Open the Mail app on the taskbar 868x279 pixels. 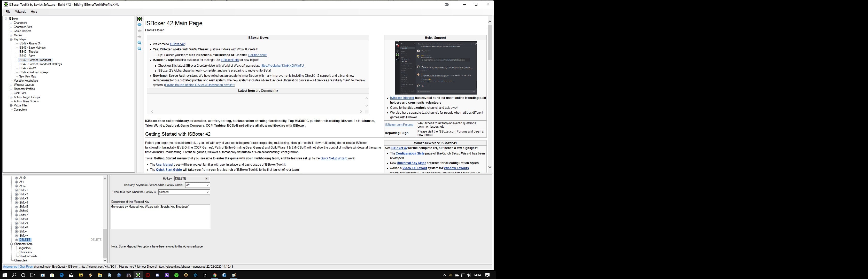point(71,275)
